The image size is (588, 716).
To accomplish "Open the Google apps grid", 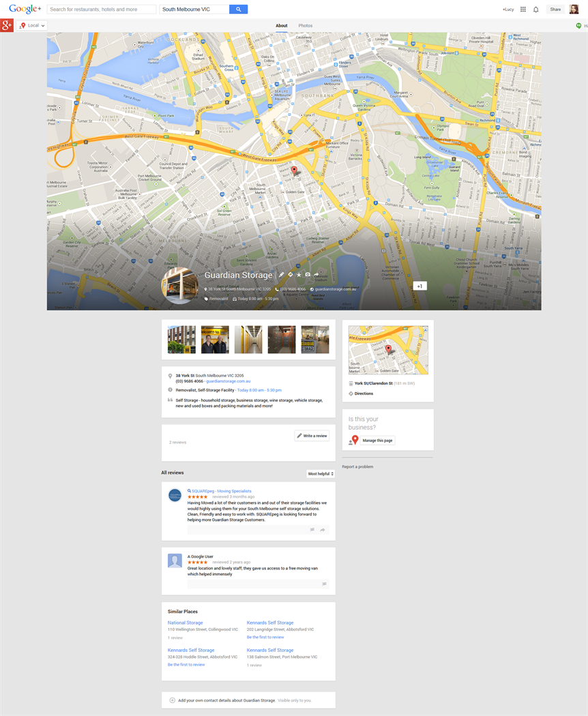I will click(x=523, y=10).
